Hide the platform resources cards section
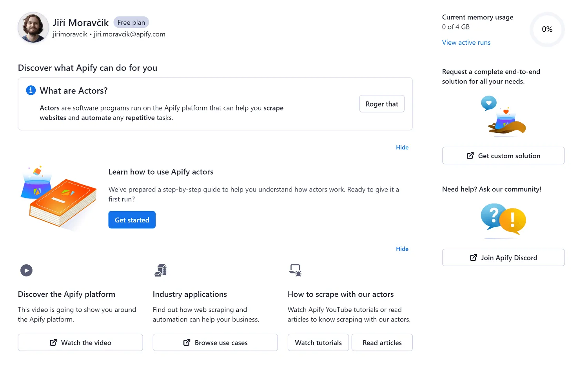The width and height of the screenshot is (588, 365). [402, 249]
